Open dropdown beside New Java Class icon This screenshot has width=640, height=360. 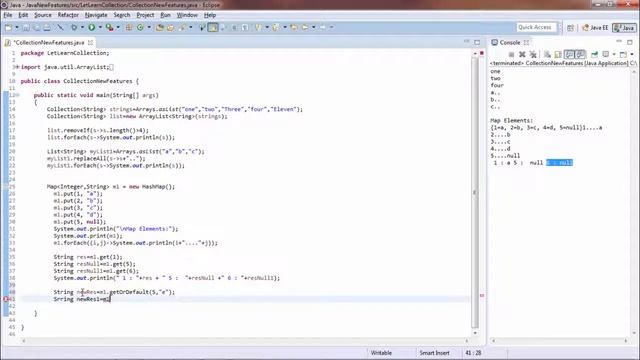point(149,27)
